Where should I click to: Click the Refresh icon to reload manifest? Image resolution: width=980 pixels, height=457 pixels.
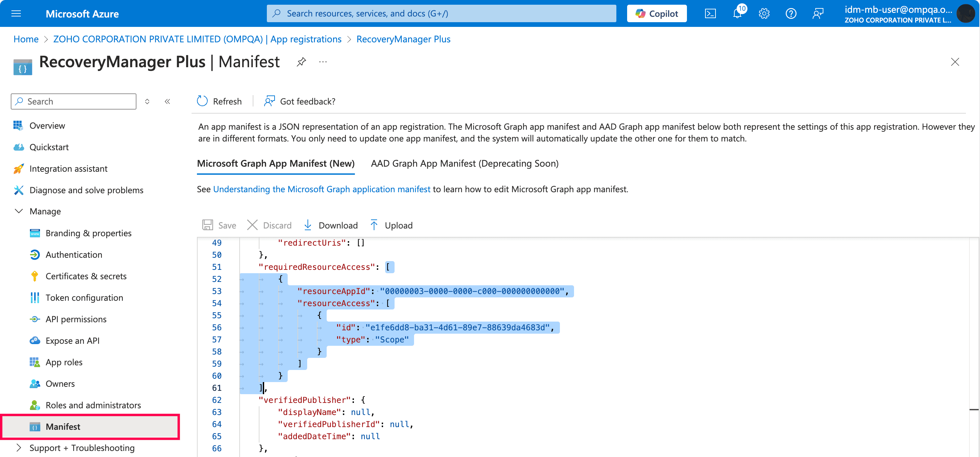[x=203, y=101]
